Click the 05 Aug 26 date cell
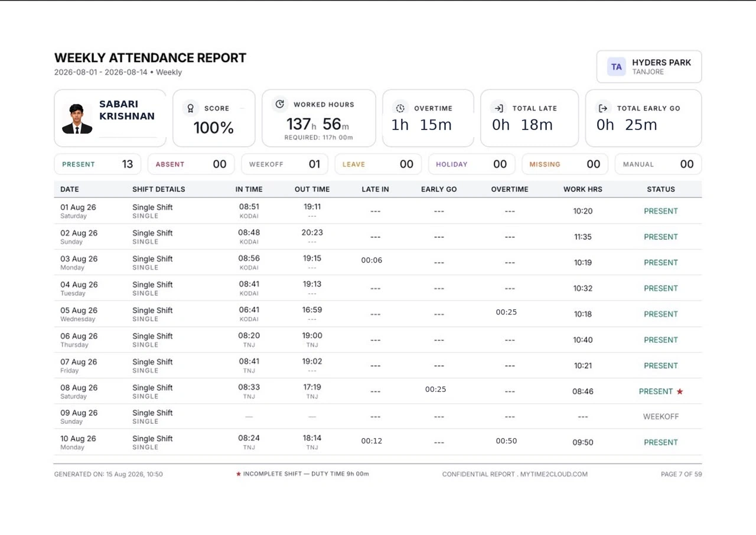 pyautogui.click(x=79, y=314)
